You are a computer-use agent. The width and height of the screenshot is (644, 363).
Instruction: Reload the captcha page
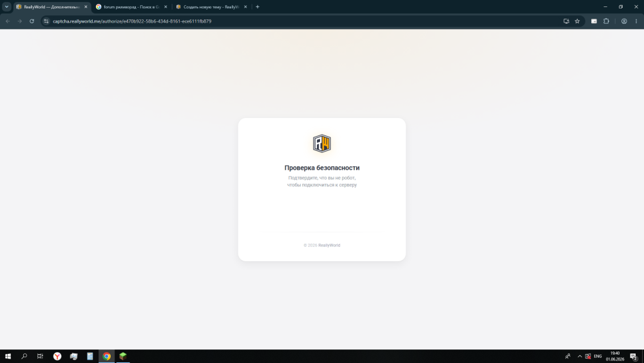pos(32,21)
